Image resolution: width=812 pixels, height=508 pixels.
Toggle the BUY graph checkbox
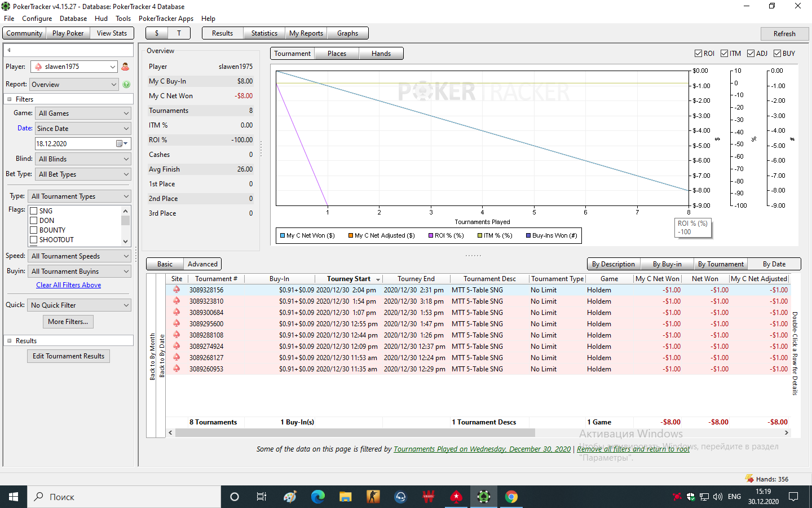(778, 54)
